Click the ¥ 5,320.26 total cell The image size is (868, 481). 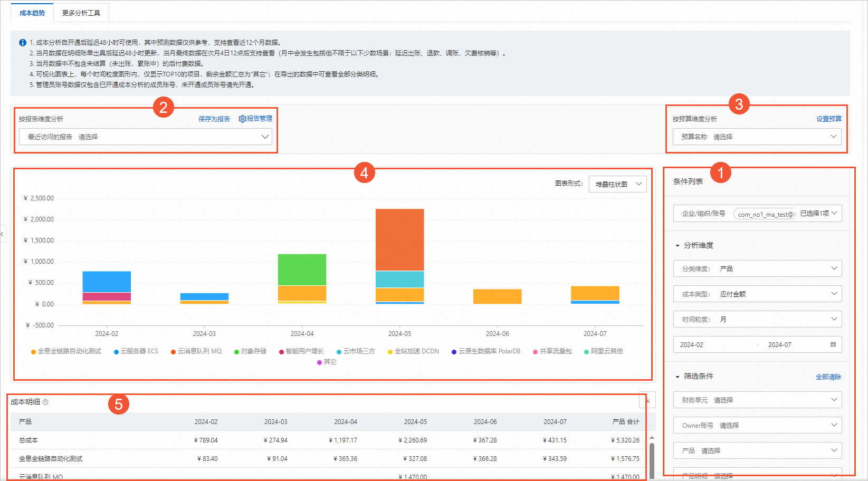point(625,440)
